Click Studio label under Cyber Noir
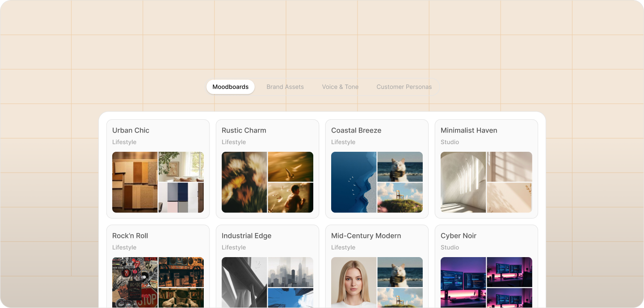 pyautogui.click(x=450, y=247)
